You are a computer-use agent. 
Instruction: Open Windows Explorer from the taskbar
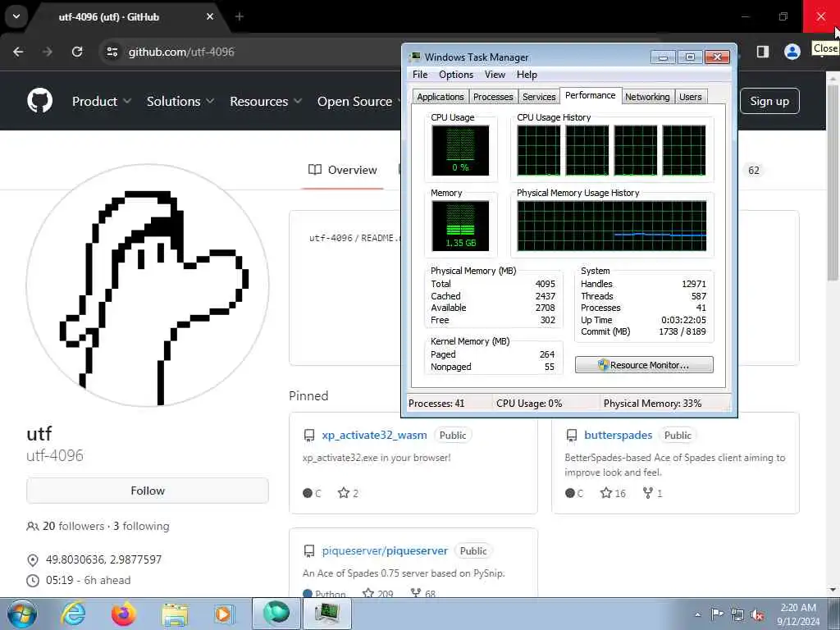tap(175, 614)
